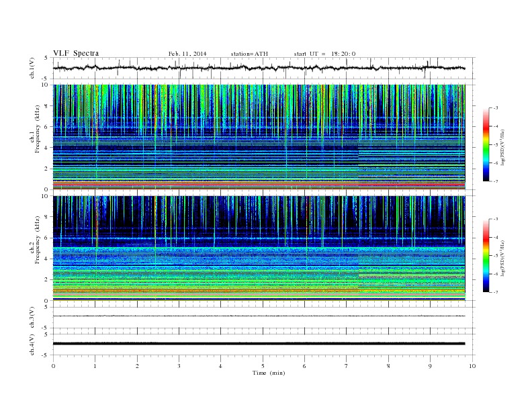Click the ch.1 voltage waveform trace
This screenshot has height=411, width=532.
tap(259, 68)
